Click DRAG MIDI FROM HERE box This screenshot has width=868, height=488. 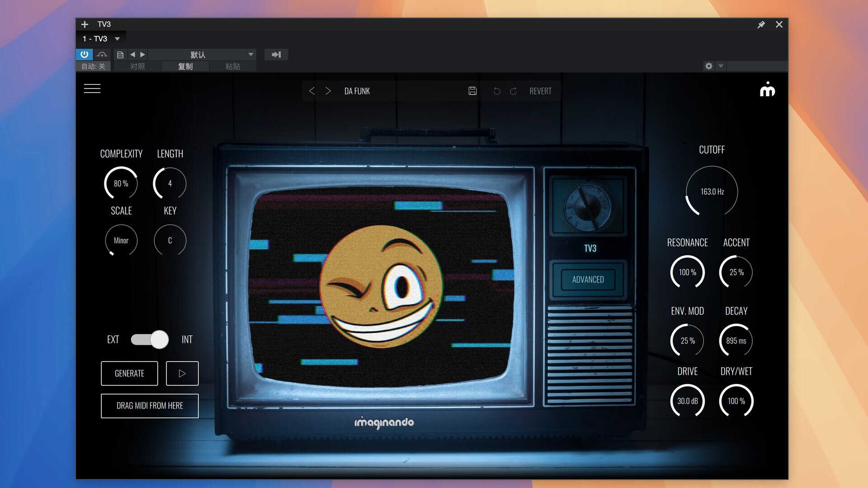point(150,406)
